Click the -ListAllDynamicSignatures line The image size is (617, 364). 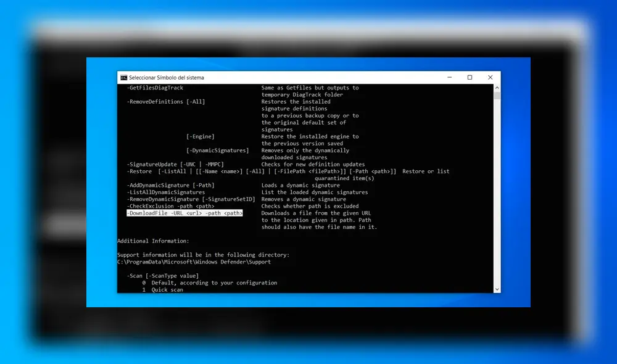point(167,192)
